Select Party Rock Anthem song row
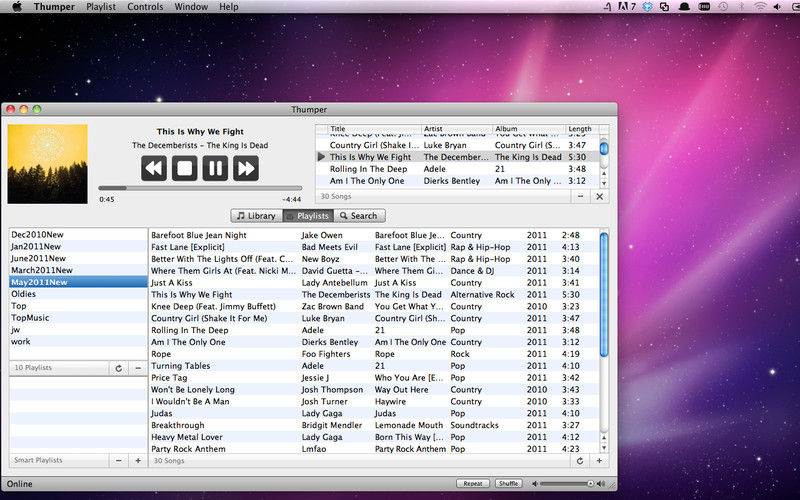The width and height of the screenshot is (800, 500). click(373, 449)
